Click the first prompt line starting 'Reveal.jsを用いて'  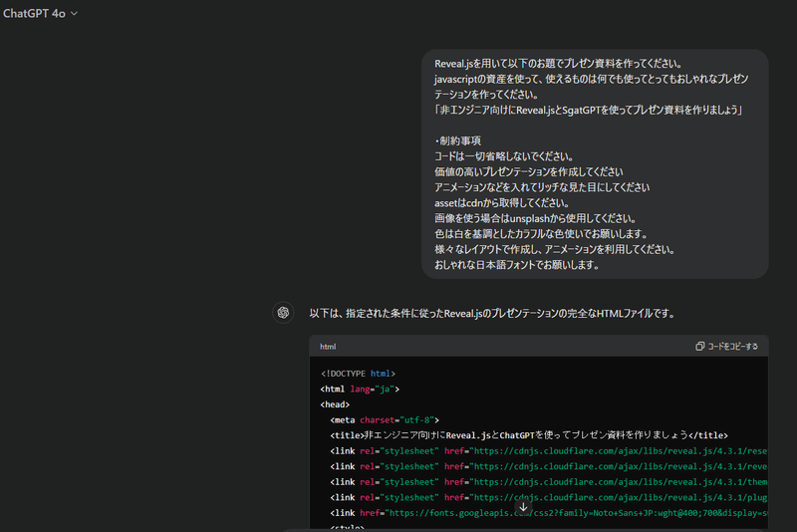click(558, 64)
